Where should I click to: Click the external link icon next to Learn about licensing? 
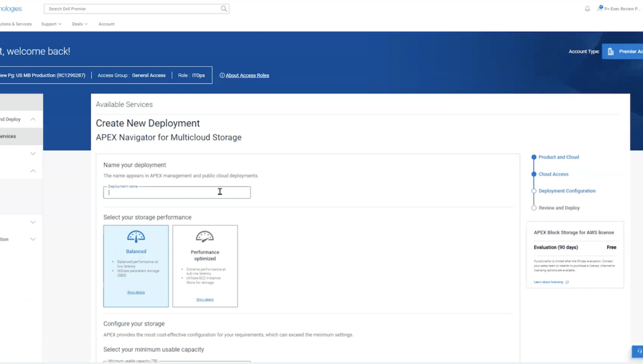[567, 282]
